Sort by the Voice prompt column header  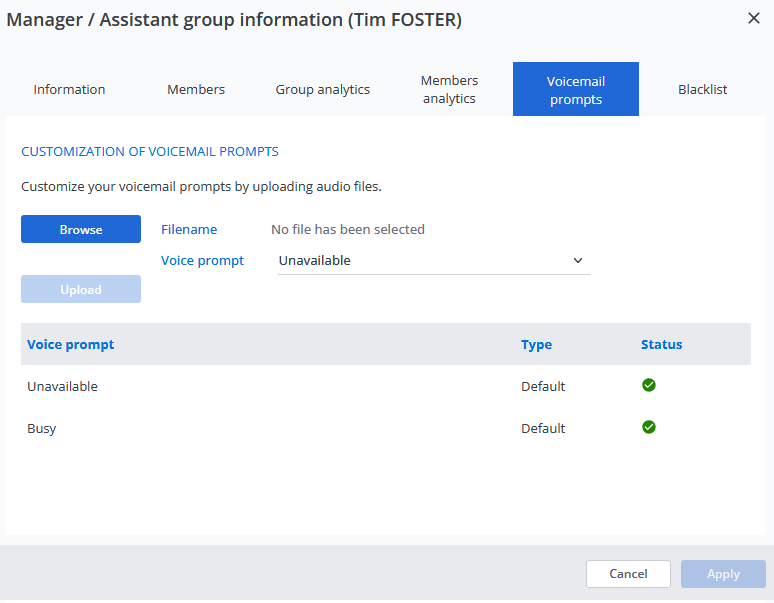(71, 344)
